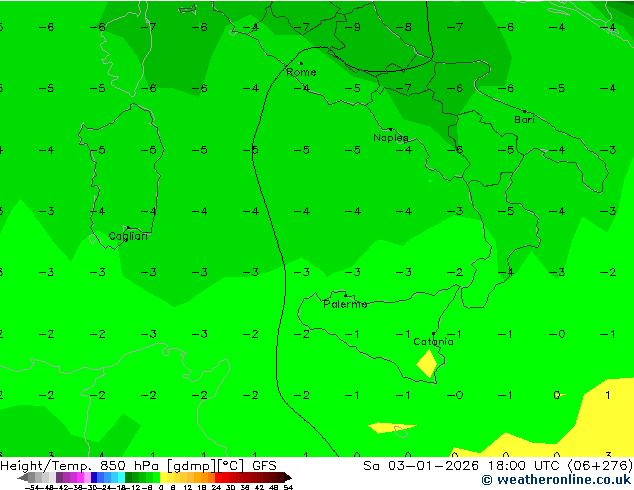Click the Rome location dot marker
Viewport: 634px width, 490px height.
301,63
